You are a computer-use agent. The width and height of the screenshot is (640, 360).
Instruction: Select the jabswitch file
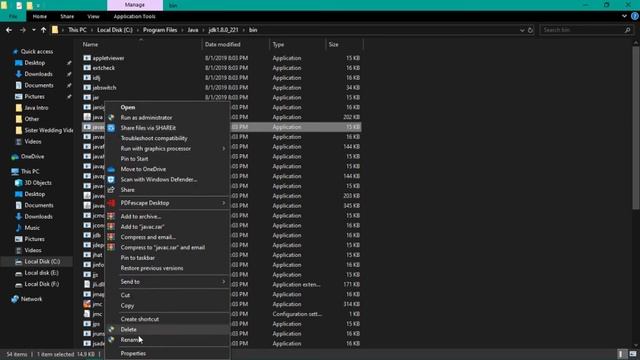pos(104,88)
